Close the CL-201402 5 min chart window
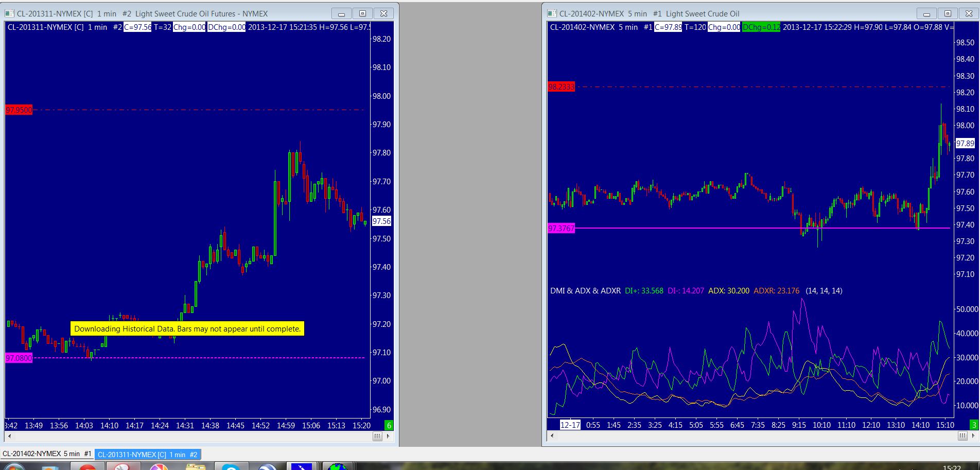Image resolution: width=980 pixels, height=470 pixels. (x=969, y=14)
